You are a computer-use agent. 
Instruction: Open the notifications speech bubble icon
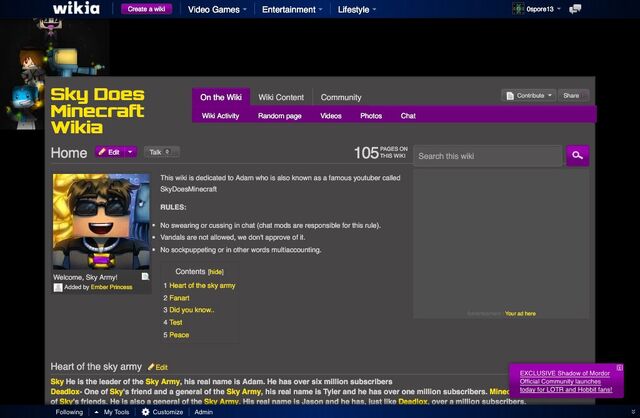[575, 9]
